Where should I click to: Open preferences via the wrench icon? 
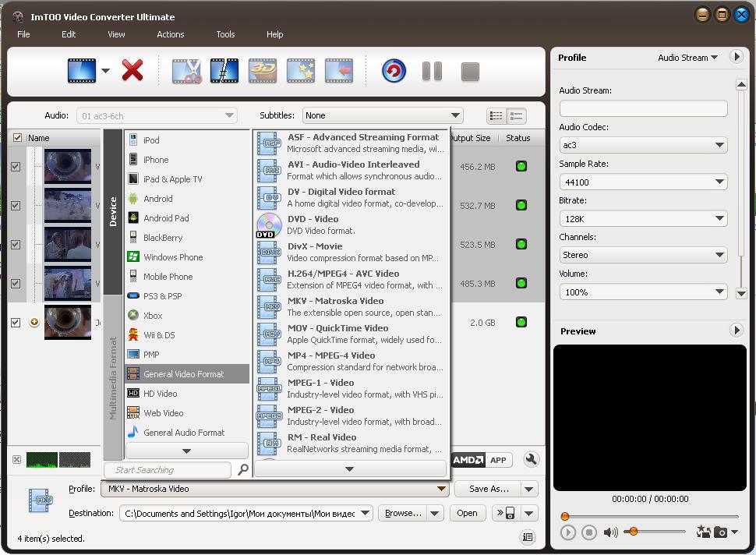coord(531,460)
